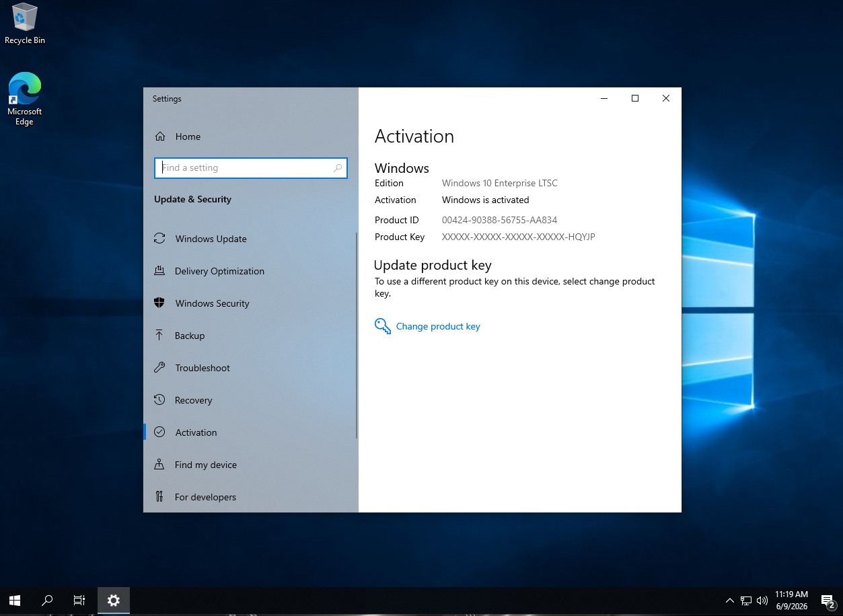This screenshot has height=616, width=843.
Task: Click the Home icon in Settings sidebar
Action: [x=160, y=137]
